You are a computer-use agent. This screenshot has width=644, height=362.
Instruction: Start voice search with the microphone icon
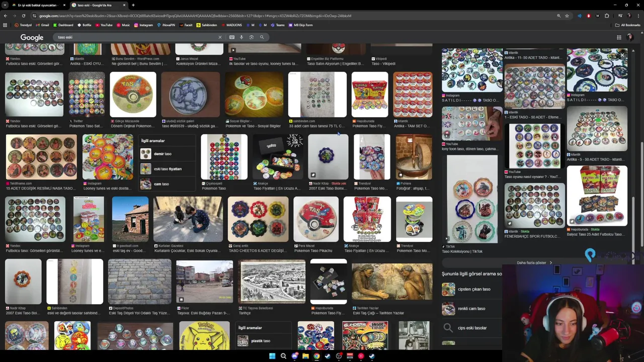242,37
